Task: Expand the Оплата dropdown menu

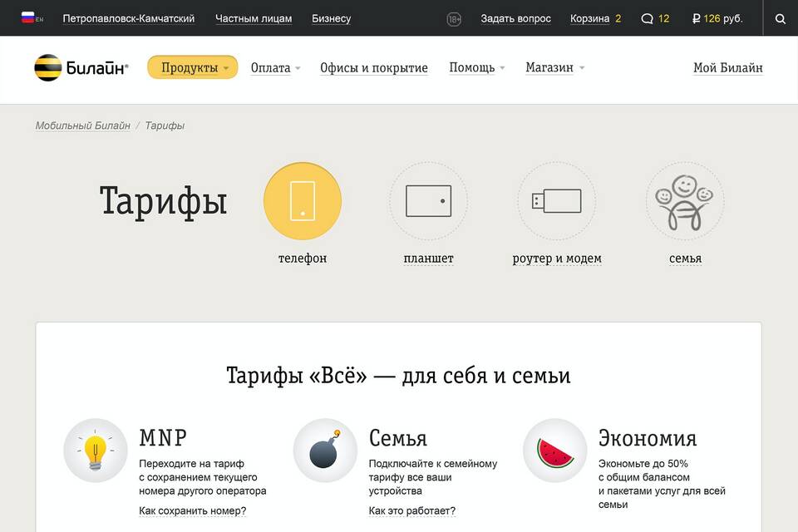Action: 275,68
